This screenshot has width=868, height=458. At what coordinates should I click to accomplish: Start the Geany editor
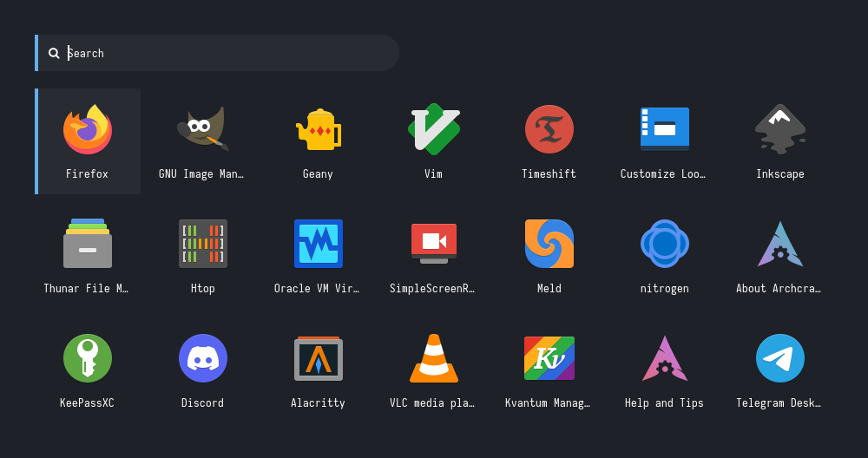[x=318, y=130]
